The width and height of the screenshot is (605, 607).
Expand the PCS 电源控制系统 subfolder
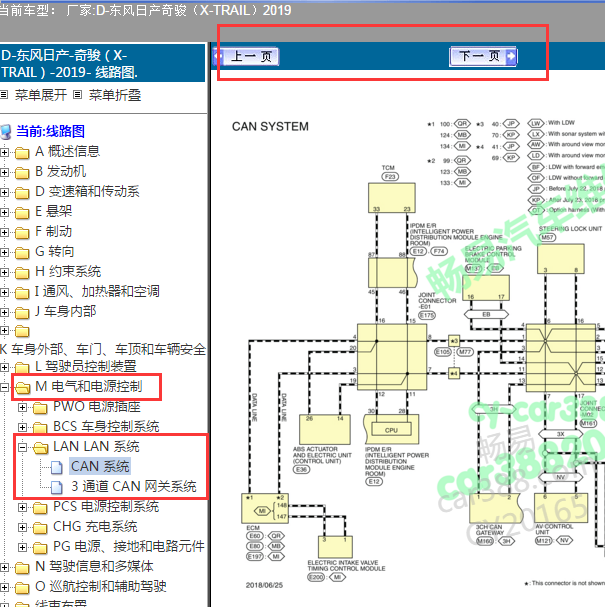tap(22, 507)
